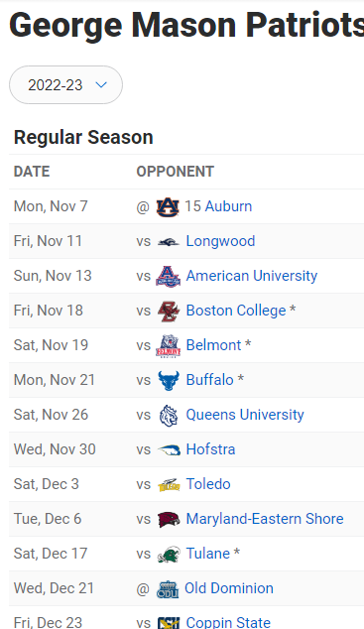
Task: Click the DATE column header
Action: point(32,172)
